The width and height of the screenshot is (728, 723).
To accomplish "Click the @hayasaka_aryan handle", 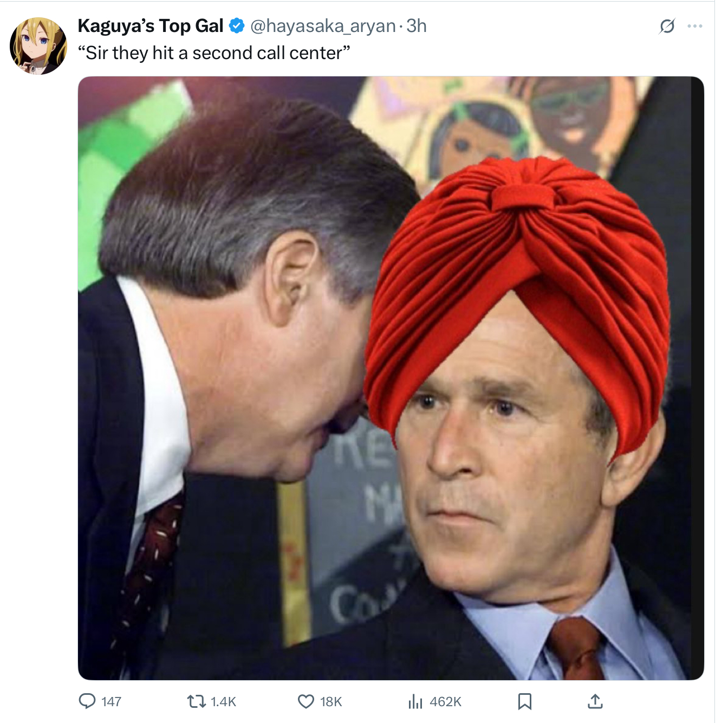I will 323,26.
